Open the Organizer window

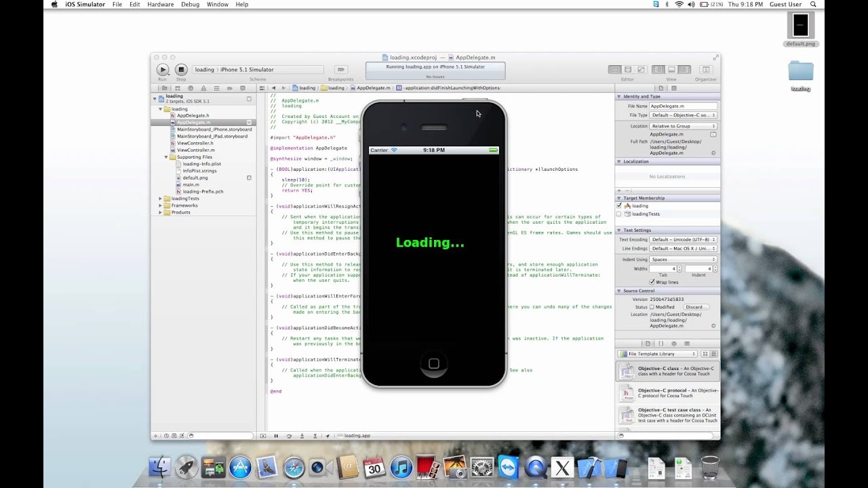pyautogui.click(x=706, y=70)
